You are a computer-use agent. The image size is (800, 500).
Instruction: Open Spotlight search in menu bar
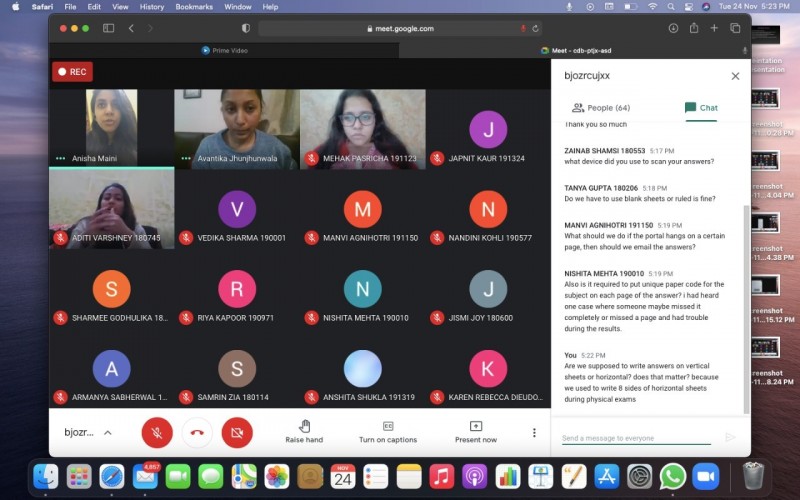[671, 7]
